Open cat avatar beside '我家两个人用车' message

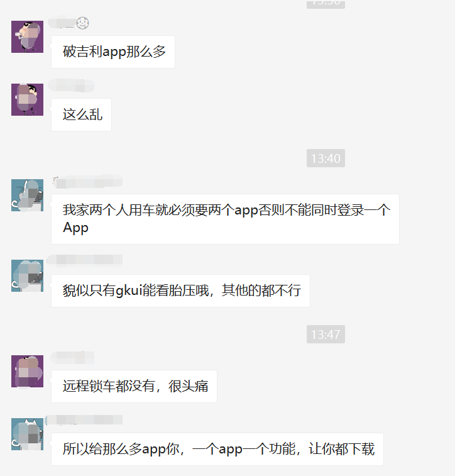(x=27, y=195)
